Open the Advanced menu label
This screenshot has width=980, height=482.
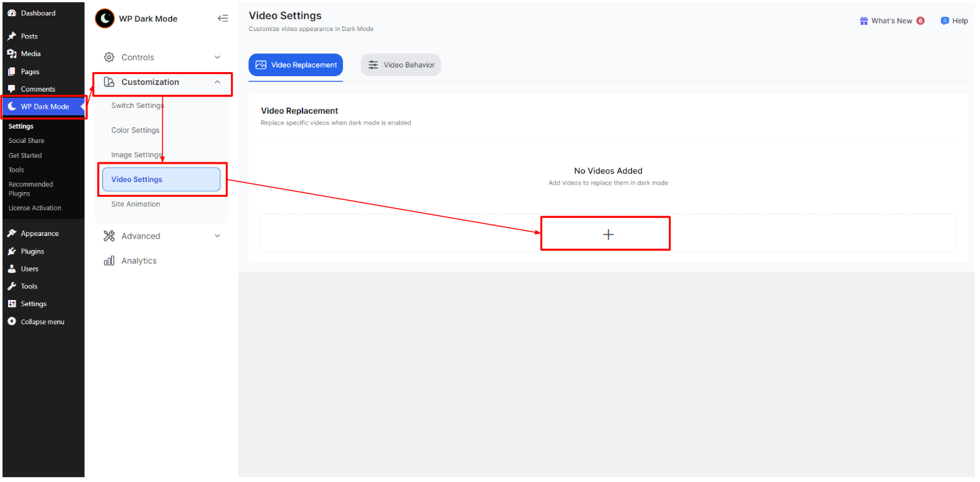pos(141,236)
